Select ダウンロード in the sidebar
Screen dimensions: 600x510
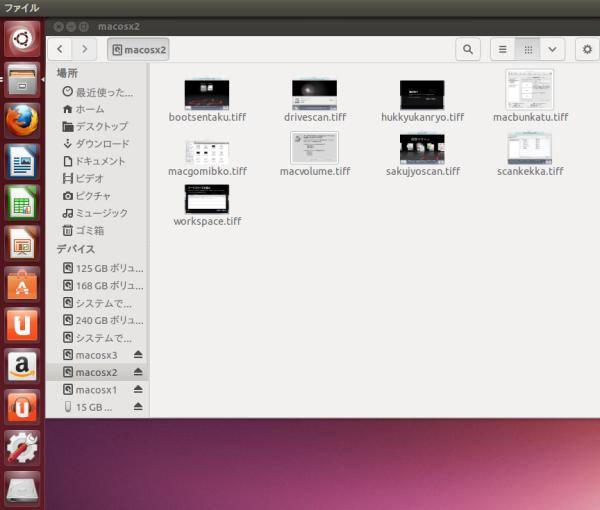101,143
